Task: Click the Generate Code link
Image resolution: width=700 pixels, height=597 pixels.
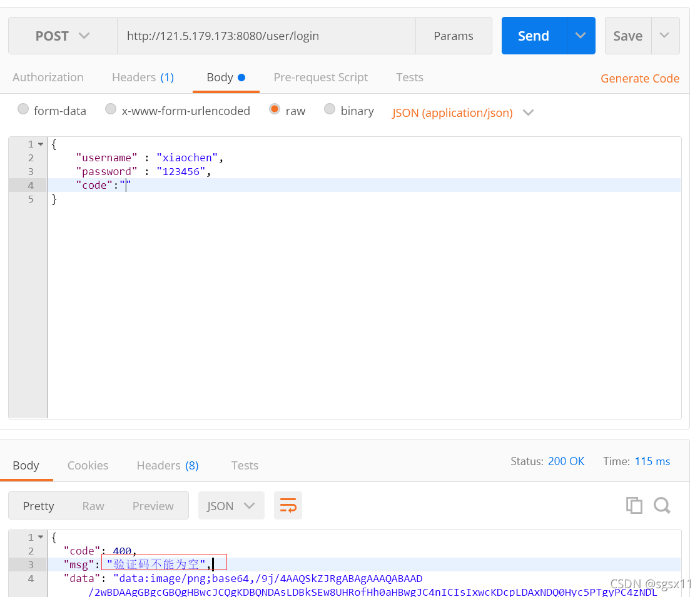Action: point(640,79)
